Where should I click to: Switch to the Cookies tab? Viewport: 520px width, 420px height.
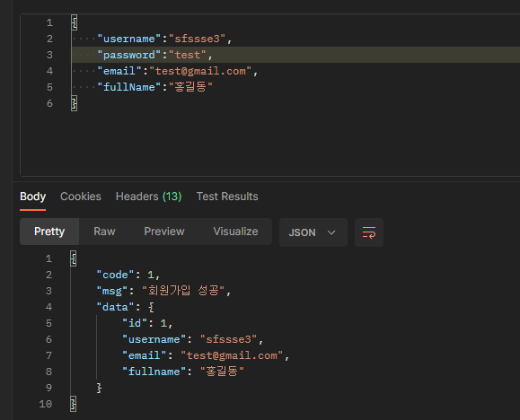(81, 197)
